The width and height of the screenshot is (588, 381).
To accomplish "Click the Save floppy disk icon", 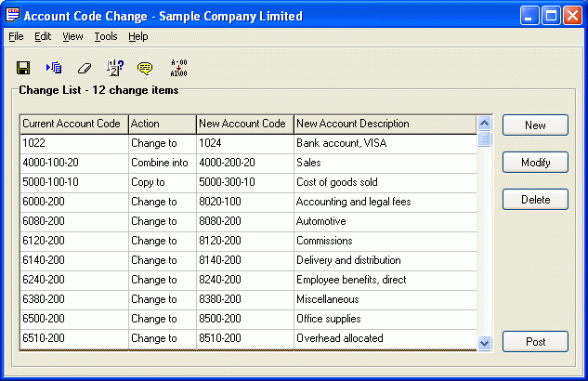I will 24,68.
